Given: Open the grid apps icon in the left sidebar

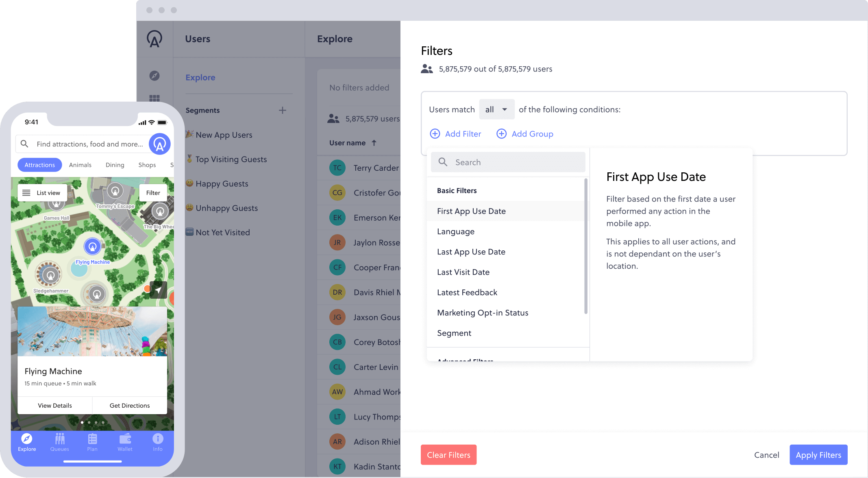Looking at the screenshot, I should [x=154, y=98].
